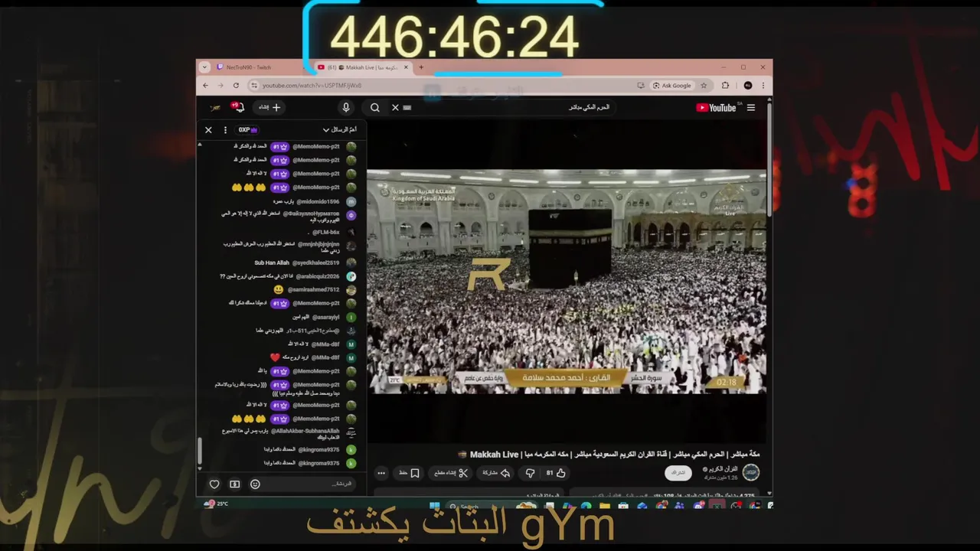Viewport: 980px width, 551px height.
Task: Open chat user @FLM-b6x
Action: pos(326,232)
